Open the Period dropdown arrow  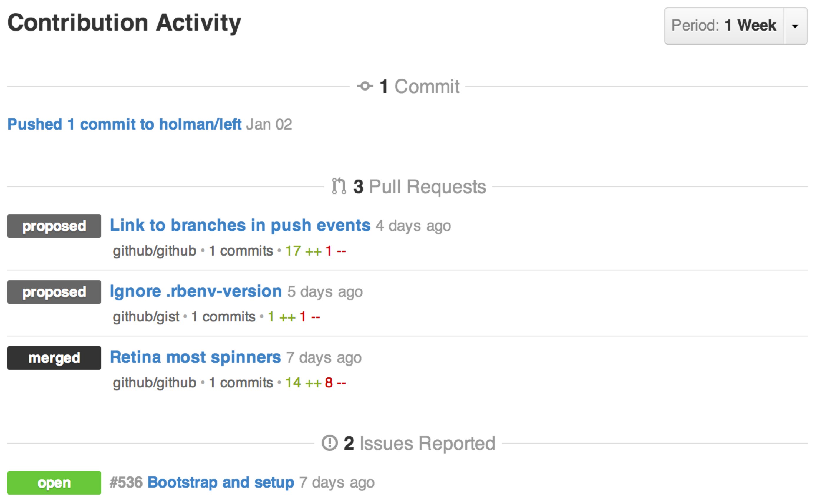pos(795,26)
